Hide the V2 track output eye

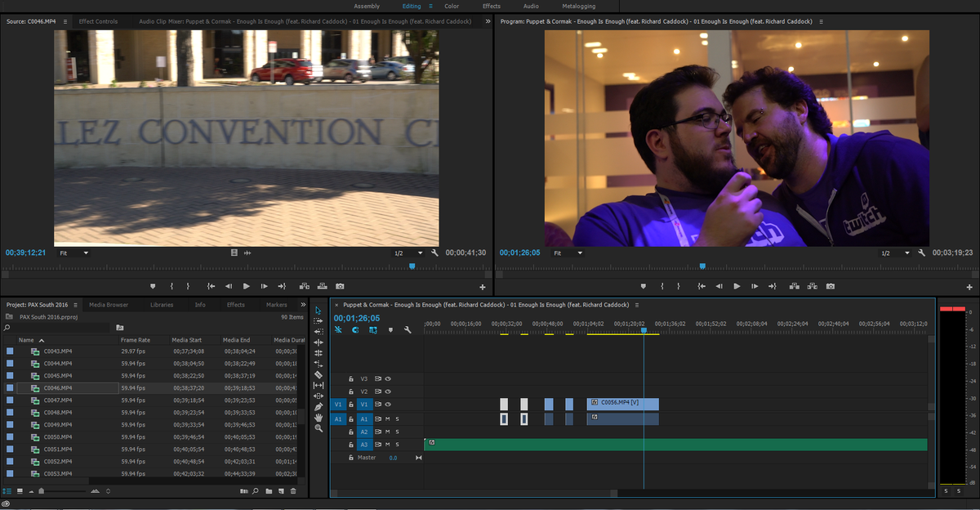388,391
